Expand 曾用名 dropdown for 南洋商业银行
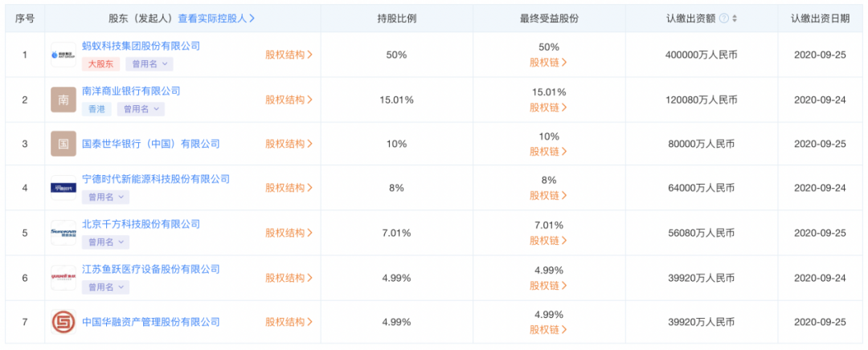This screenshot has height=350, width=868. point(141,109)
